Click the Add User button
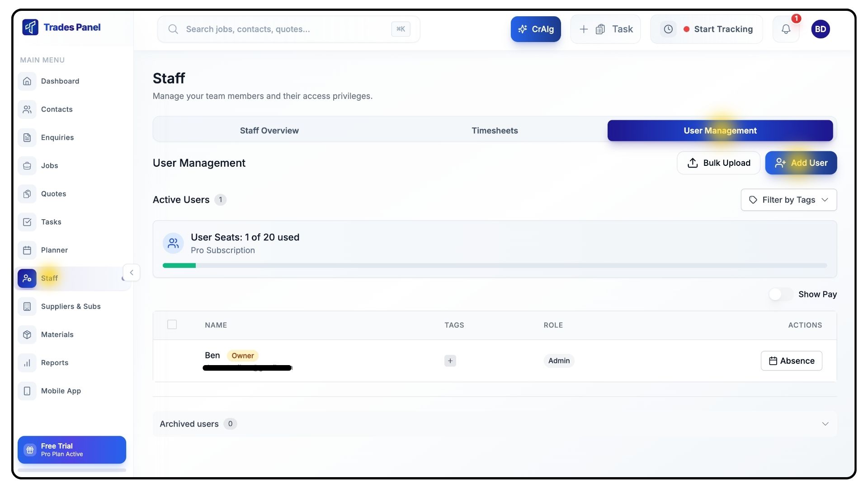868x488 pixels. click(x=801, y=163)
